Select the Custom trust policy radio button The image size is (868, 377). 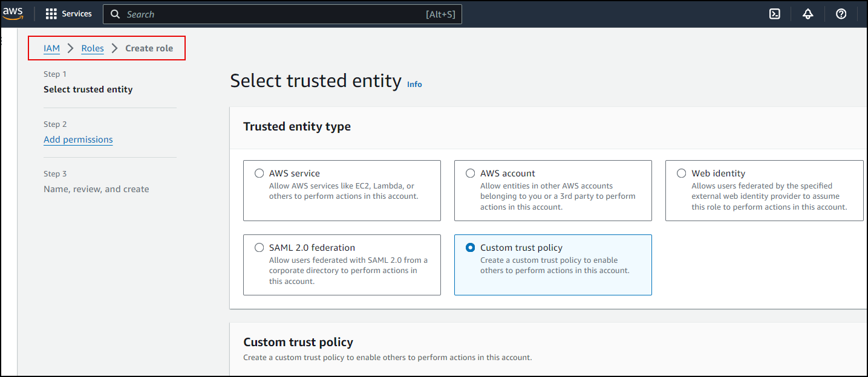pyautogui.click(x=471, y=248)
